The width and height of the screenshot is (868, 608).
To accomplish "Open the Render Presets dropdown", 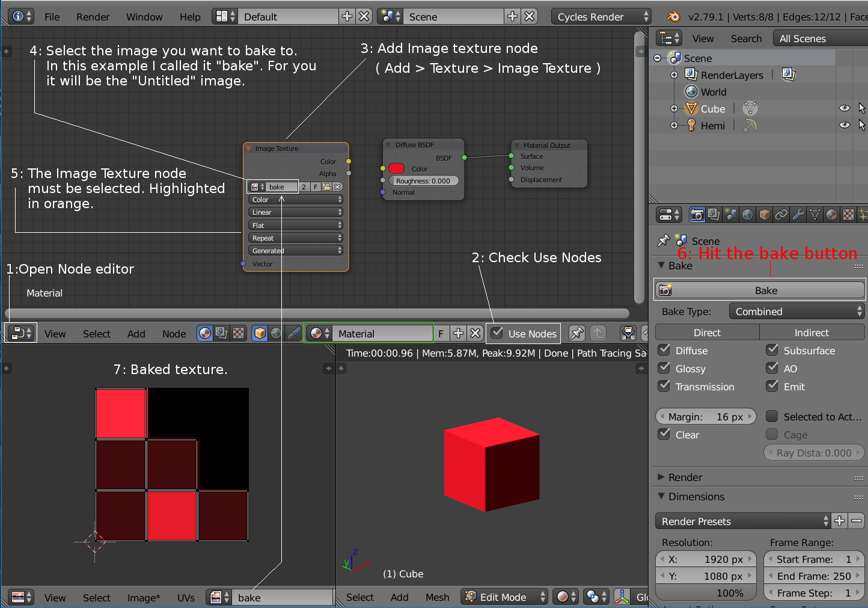I will click(x=742, y=521).
